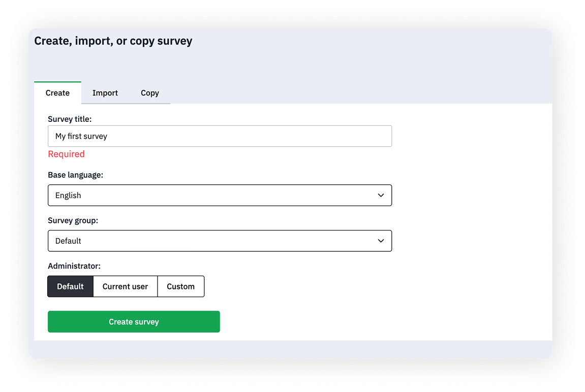Screen dimensions: 585x392
Task: Switch to the Import tab
Action: (x=105, y=93)
